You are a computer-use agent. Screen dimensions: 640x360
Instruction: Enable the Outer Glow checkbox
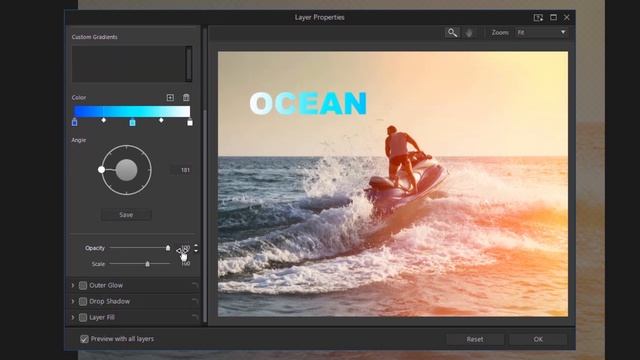83,285
